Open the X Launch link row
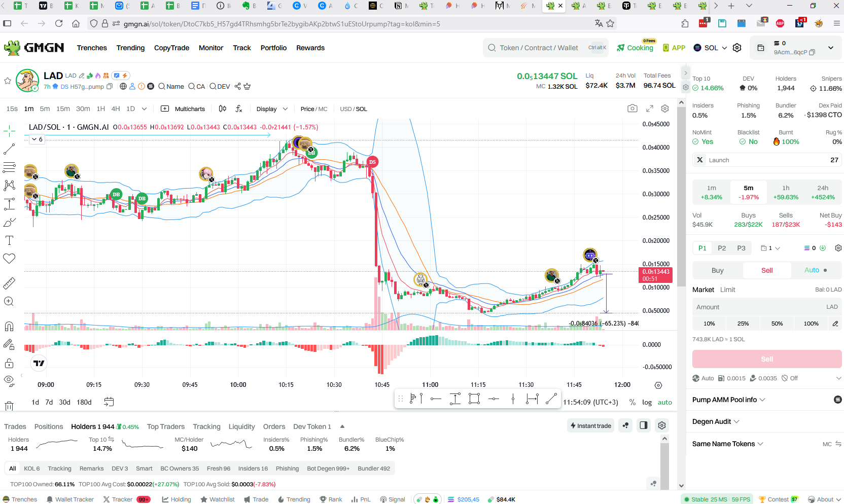 (767, 160)
